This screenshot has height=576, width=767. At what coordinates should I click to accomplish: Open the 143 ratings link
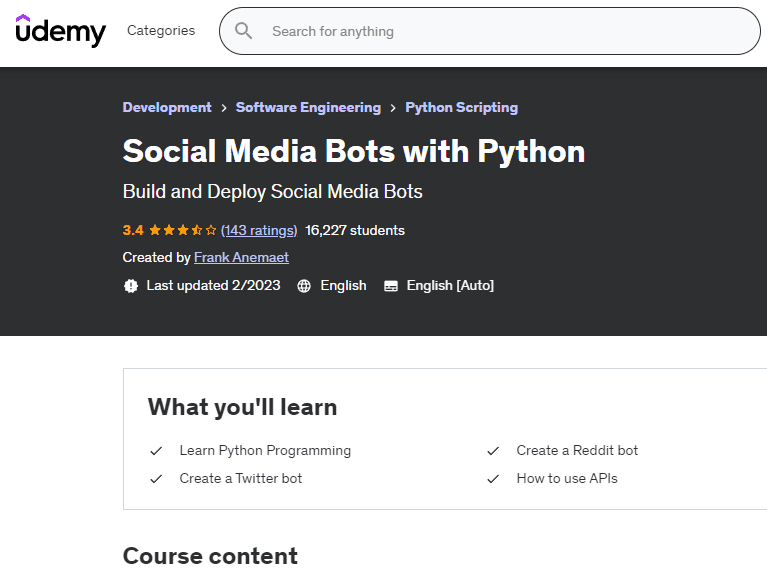click(259, 231)
